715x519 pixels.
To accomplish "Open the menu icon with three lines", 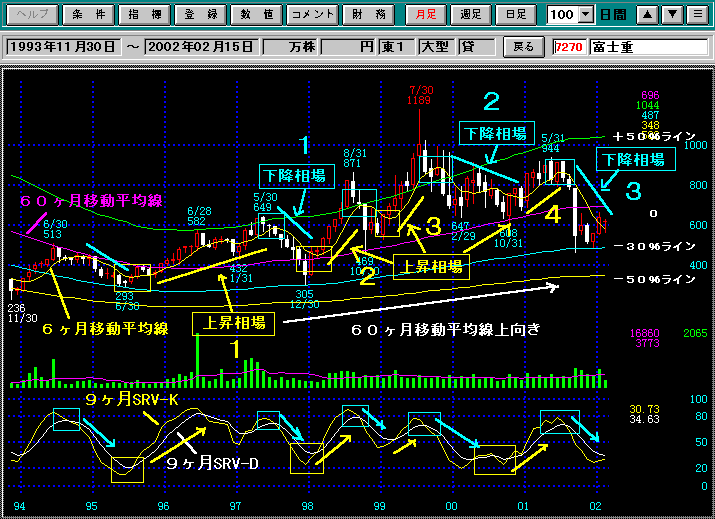I will (695, 15).
